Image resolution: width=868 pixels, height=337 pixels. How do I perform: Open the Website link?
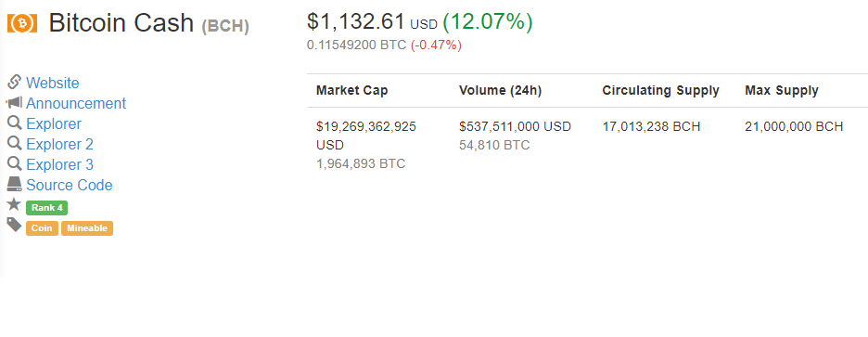[53, 84]
